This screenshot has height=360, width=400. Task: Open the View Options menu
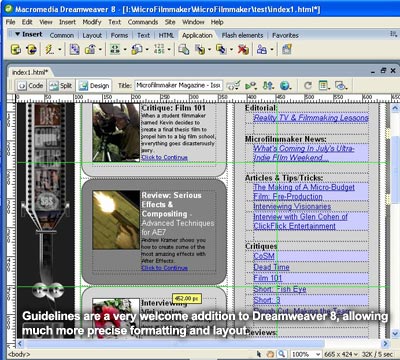pyautogui.click(x=324, y=86)
